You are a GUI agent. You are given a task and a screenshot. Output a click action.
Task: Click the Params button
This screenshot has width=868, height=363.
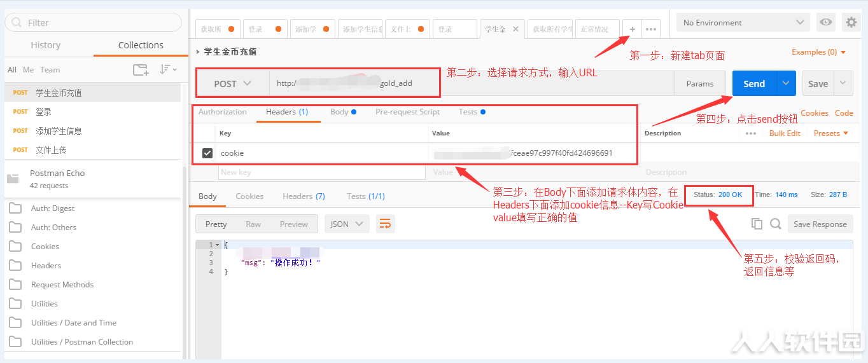click(700, 83)
